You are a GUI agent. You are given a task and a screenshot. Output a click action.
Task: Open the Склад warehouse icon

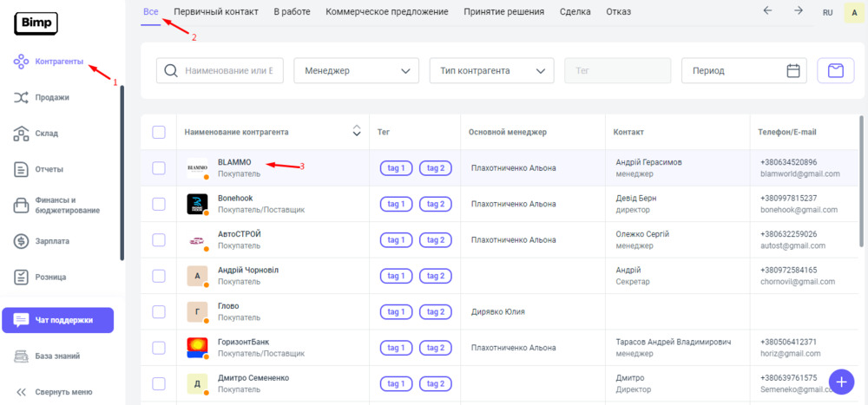pyautogui.click(x=22, y=134)
